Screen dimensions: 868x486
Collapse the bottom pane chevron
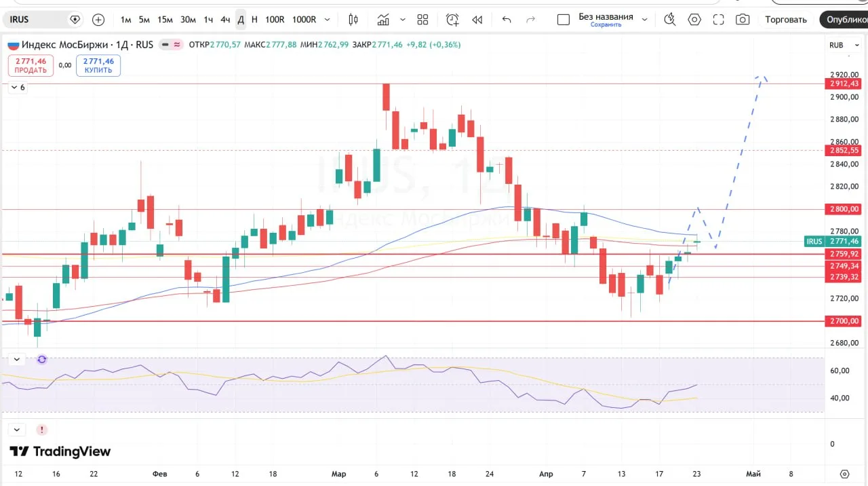[x=17, y=430]
